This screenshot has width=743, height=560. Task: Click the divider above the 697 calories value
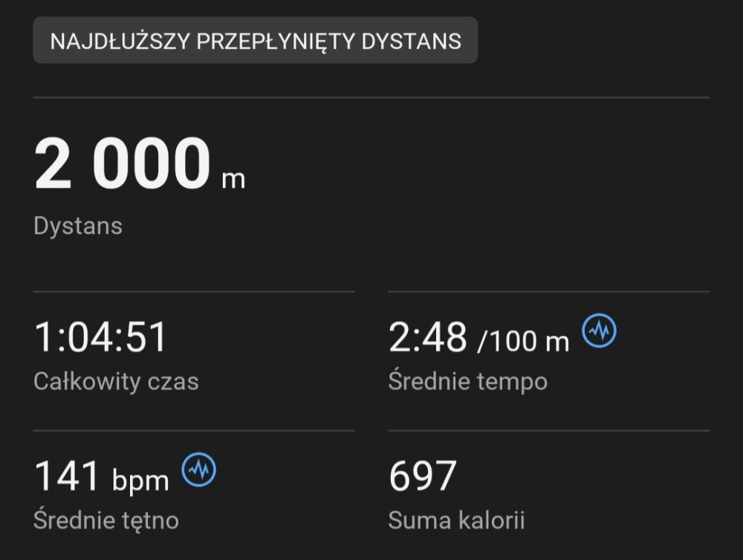tap(549, 431)
